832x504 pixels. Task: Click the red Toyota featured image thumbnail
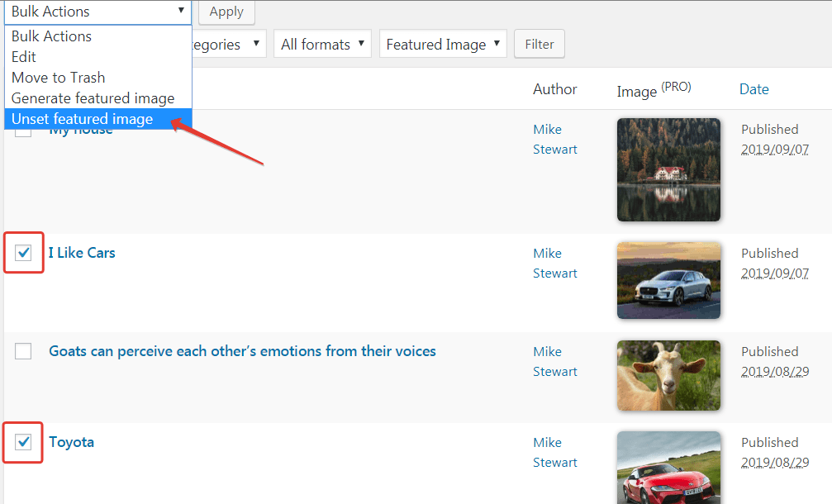[x=668, y=467]
